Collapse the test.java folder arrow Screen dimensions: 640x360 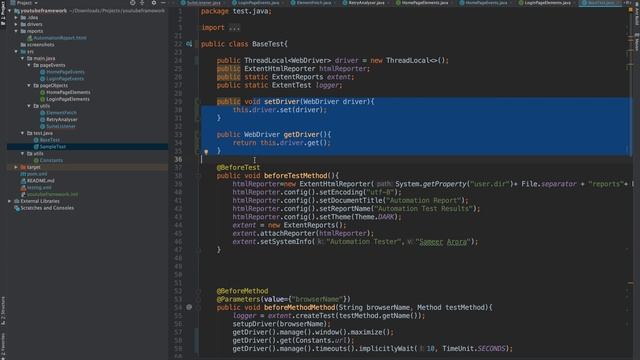(23, 133)
